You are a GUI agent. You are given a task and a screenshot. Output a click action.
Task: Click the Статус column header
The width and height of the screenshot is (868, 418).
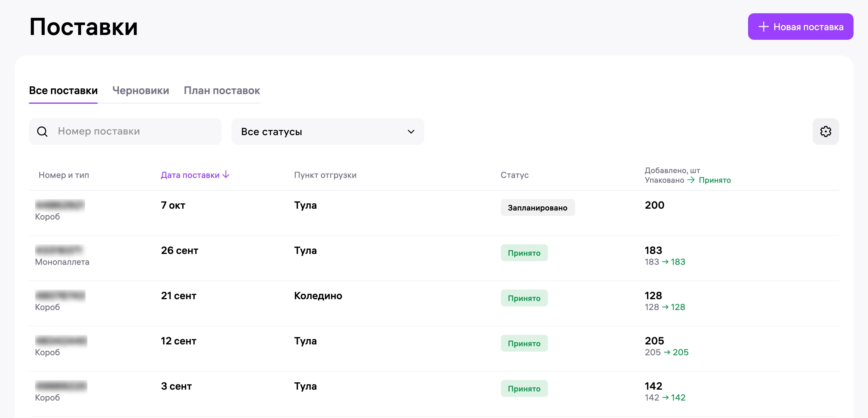[514, 175]
